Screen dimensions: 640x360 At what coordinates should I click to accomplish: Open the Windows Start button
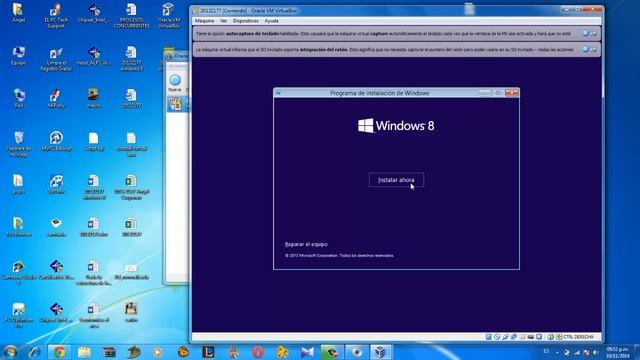[10, 352]
